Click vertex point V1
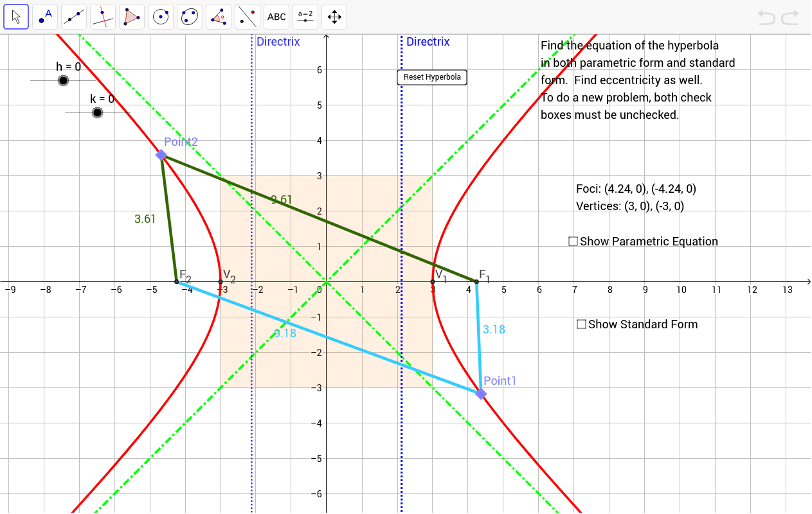Viewport: 812px width, 514px height. [432, 281]
